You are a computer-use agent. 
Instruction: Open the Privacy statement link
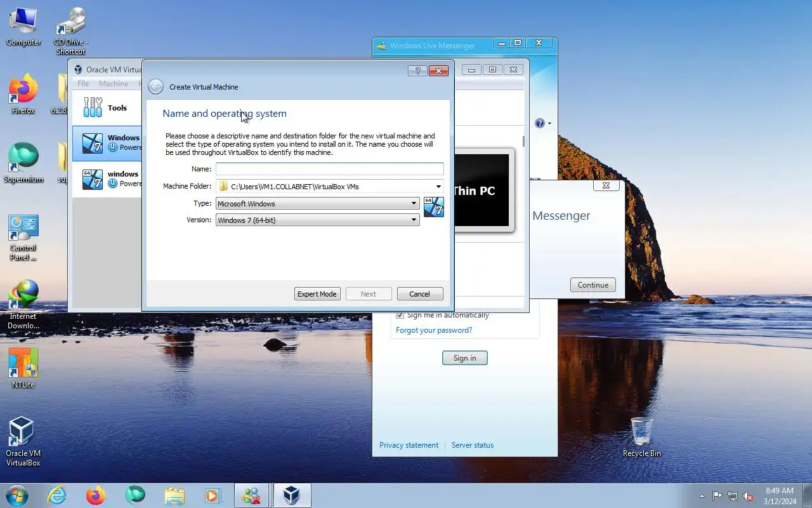409,445
